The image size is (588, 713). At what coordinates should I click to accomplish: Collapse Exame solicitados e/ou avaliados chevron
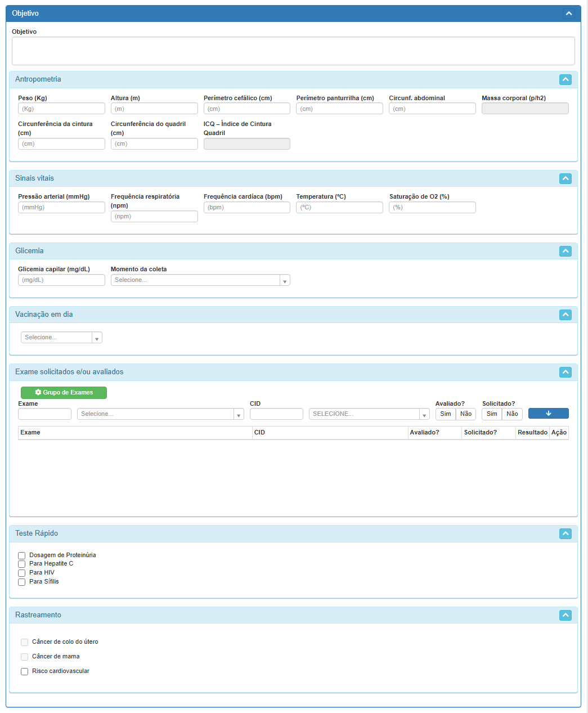[x=565, y=372]
